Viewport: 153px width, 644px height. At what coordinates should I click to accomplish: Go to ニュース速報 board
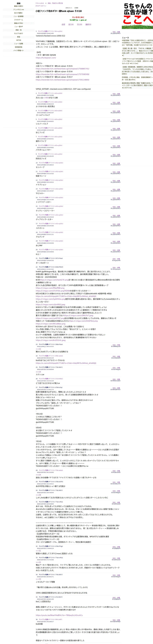tap(18, 43)
